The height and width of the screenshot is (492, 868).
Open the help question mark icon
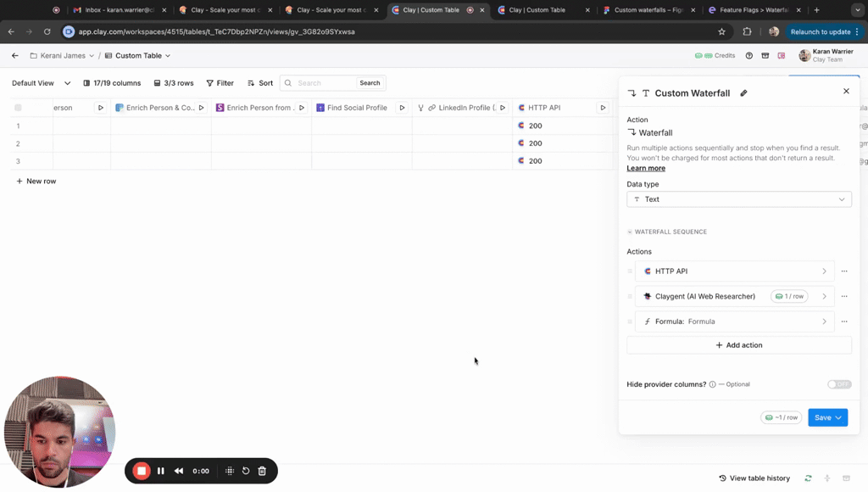pos(748,56)
